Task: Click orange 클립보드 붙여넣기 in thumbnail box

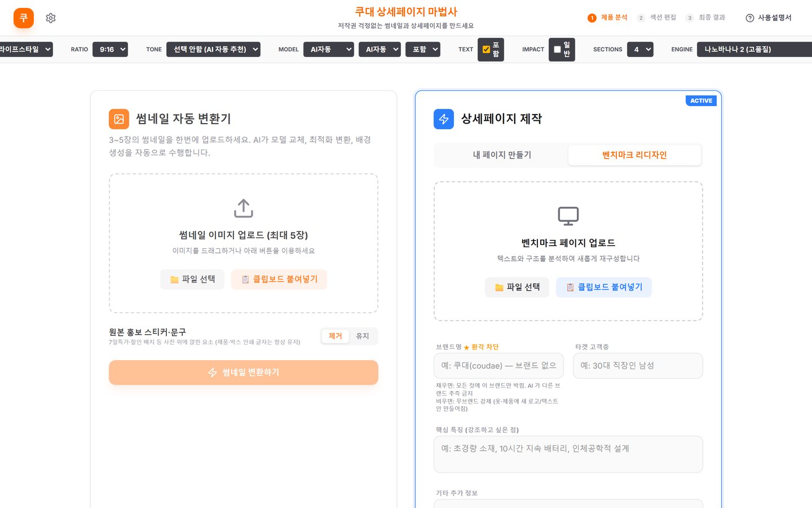Action: pos(279,279)
